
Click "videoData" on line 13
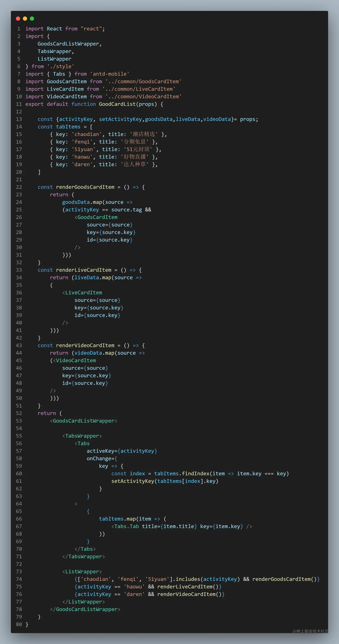tap(217, 119)
